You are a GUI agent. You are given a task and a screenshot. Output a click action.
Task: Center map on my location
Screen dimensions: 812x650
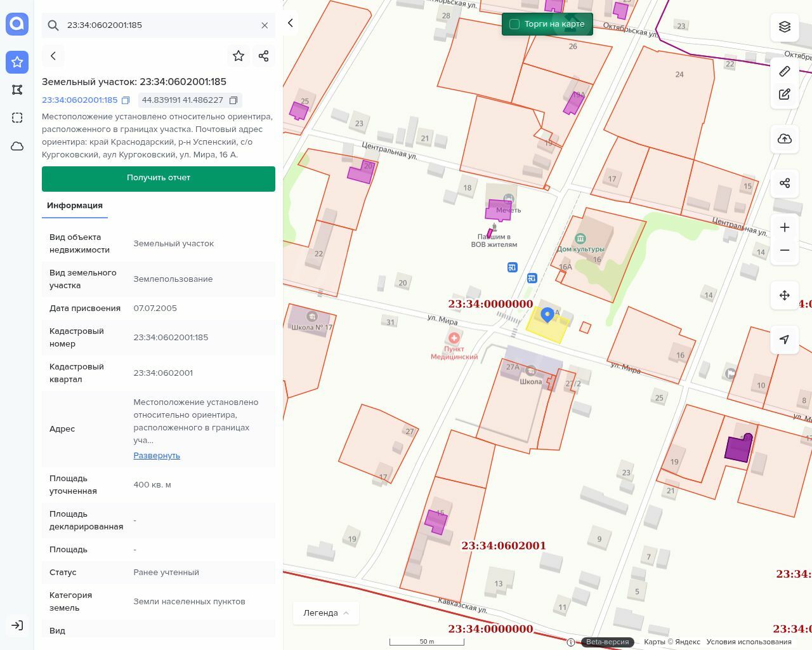click(785, 340)
